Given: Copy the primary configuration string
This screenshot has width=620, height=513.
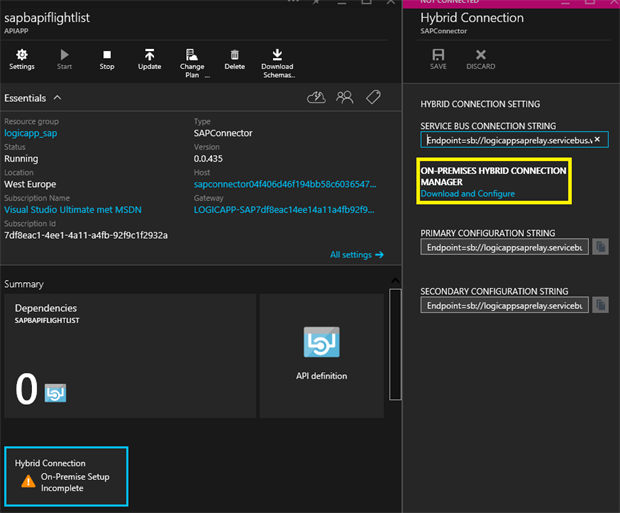Looking at the screenshot, I should (600, 247).
